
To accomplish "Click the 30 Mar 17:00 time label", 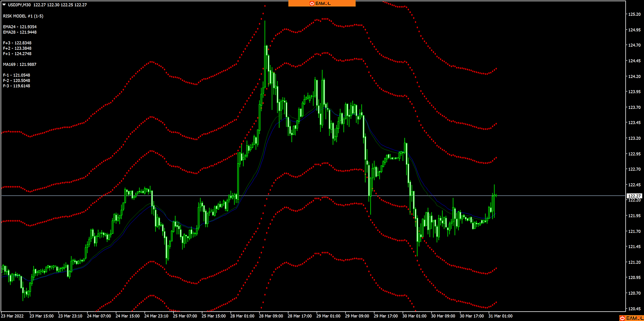I will coord(472,316).
